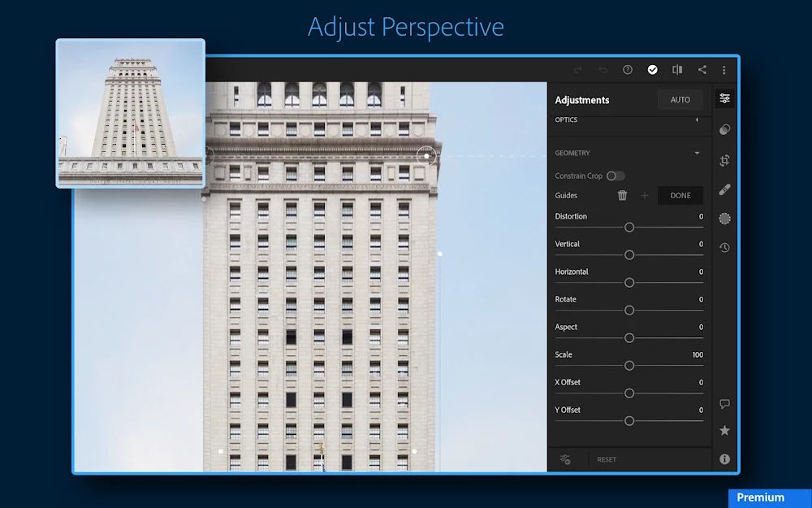The height and width of the screenshot is (508, 812).
Task: Delete guides with the trash icon
Action: click(x=623, y=195)
